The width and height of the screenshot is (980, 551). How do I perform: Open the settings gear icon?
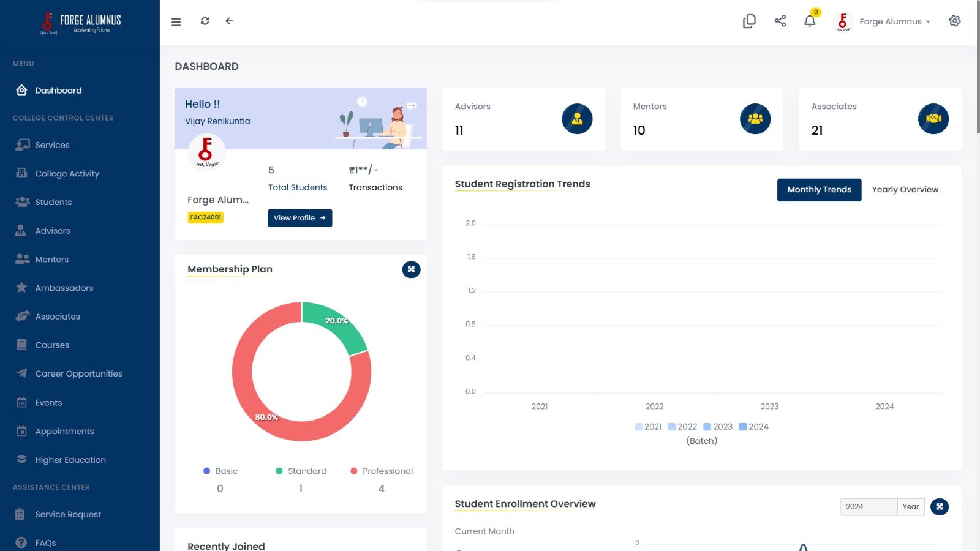click(954, 21)
